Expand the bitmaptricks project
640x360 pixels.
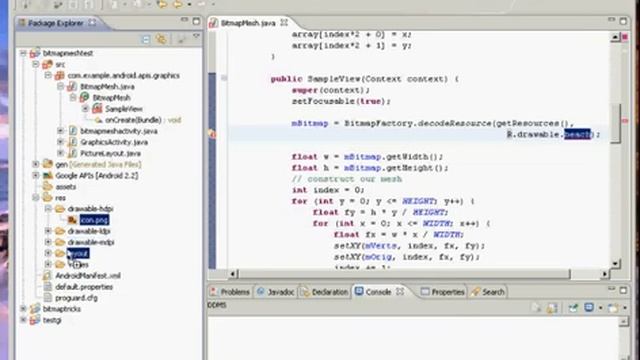tap(23, 309)
